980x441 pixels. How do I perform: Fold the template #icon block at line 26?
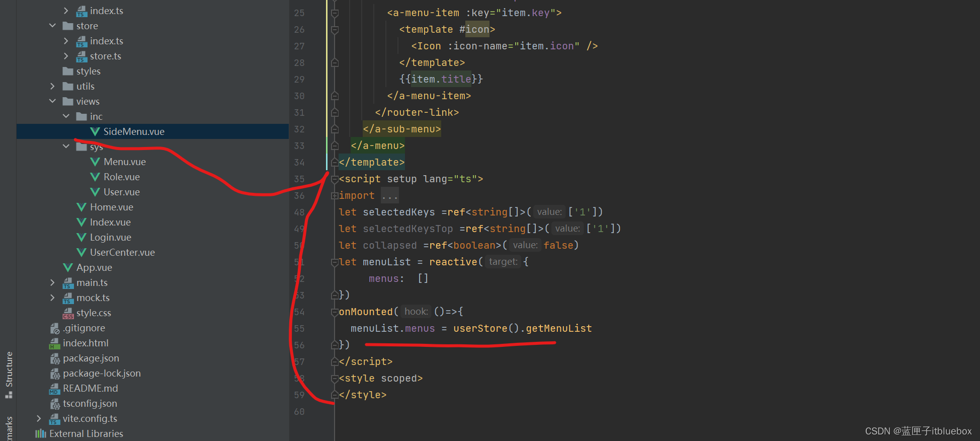pyautogui.click(x=335, y=30)
